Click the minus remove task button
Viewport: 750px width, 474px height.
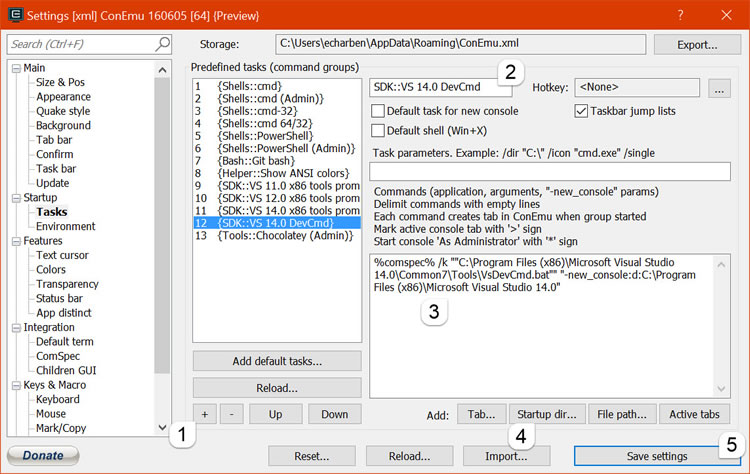[232, 414]
